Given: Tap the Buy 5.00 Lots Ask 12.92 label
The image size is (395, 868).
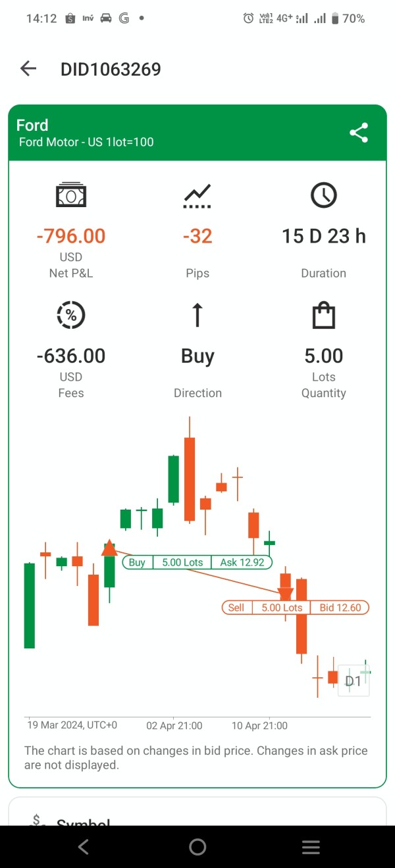Looking at the screenshot, I should (197, 562).
